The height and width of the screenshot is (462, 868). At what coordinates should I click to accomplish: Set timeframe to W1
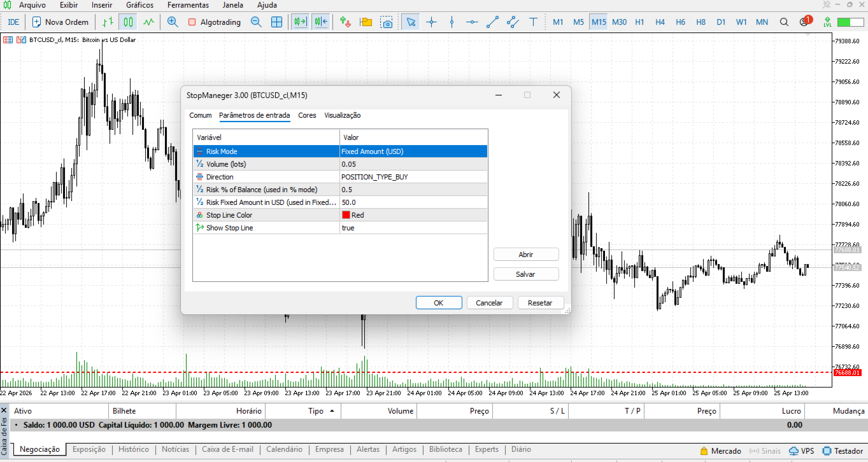click(741, 22)
